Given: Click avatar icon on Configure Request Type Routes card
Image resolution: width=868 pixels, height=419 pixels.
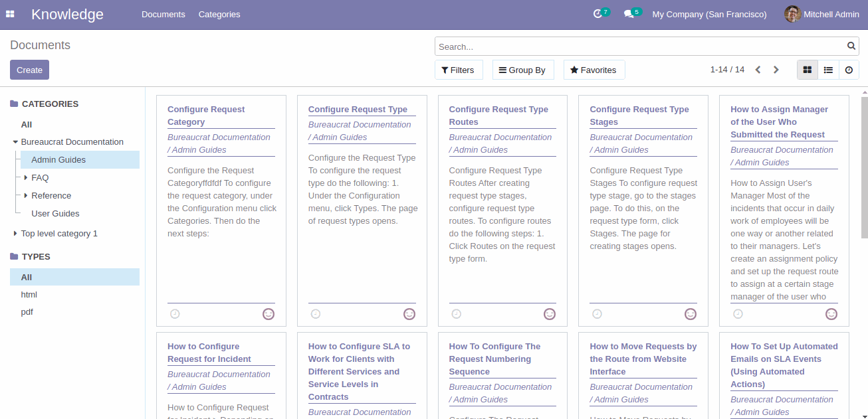Looking at the screenshot, I should click(x=550, y=314).
